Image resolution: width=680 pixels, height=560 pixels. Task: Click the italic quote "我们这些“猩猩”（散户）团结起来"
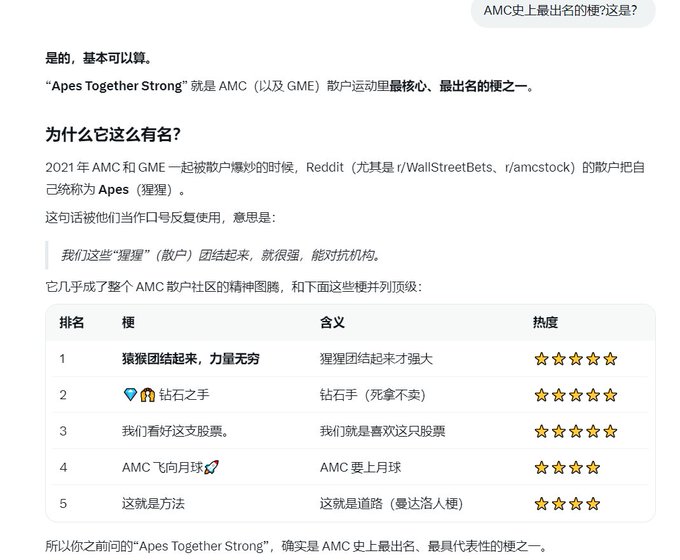click(154, 255)
